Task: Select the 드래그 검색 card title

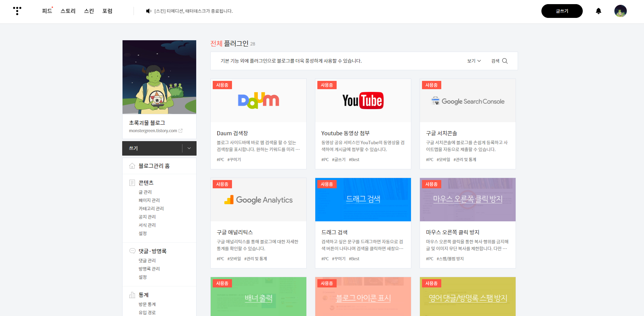Action: [334, 232]
